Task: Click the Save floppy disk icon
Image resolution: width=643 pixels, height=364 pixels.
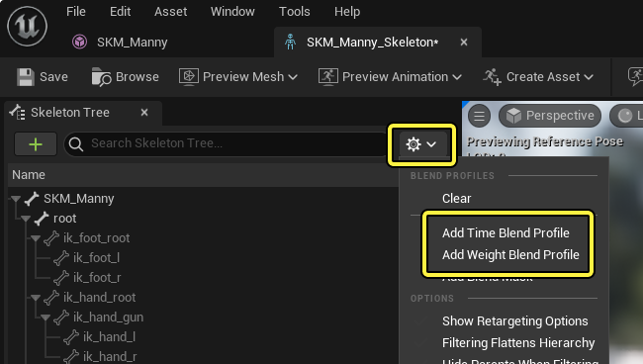Action: point(26,77)
